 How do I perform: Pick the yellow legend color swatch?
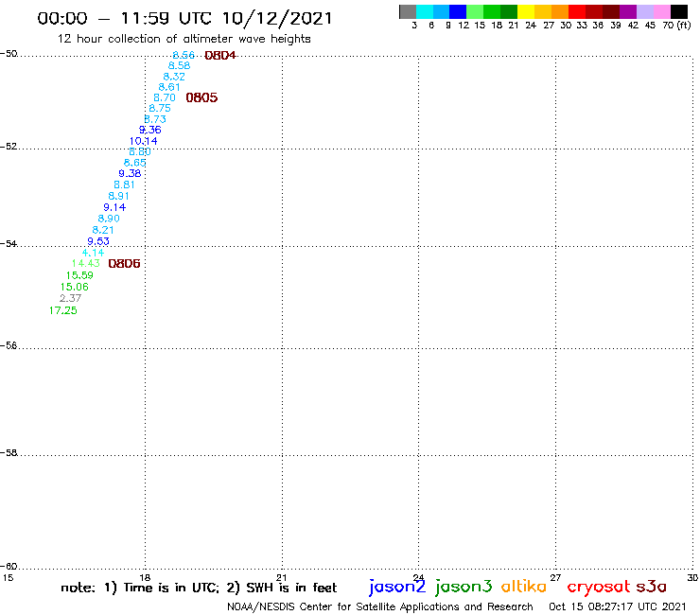(526, 11)
